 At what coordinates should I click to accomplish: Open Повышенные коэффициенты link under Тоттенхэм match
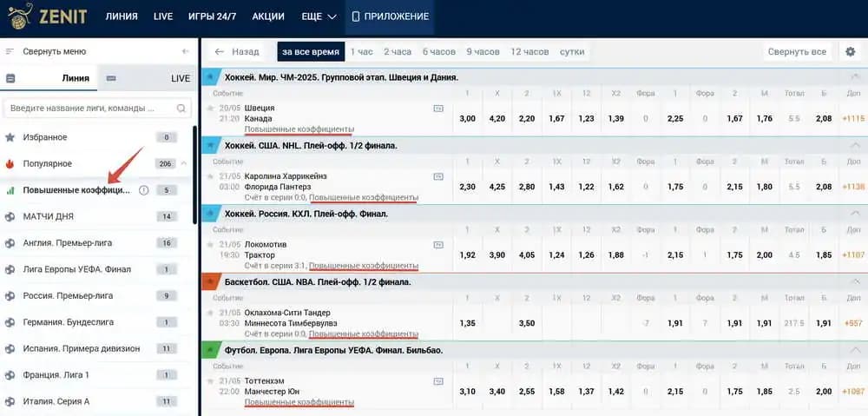[x=299, y=402]
